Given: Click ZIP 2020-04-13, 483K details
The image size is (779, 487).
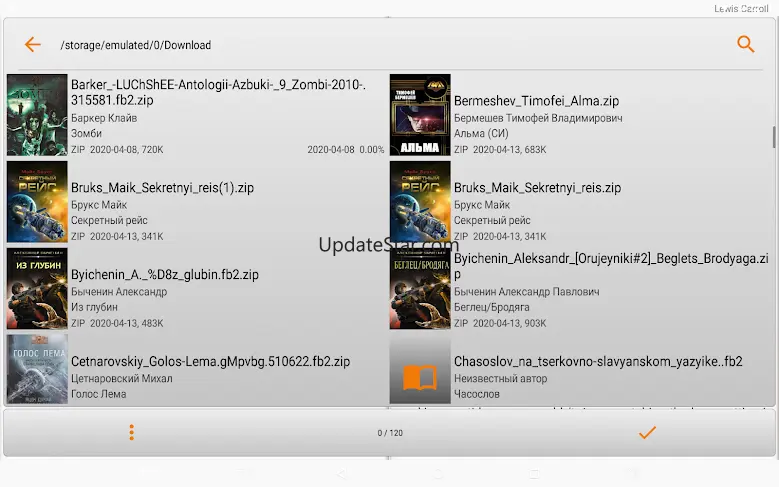Looking at the screenshot, I should click(x=117, y=323).
